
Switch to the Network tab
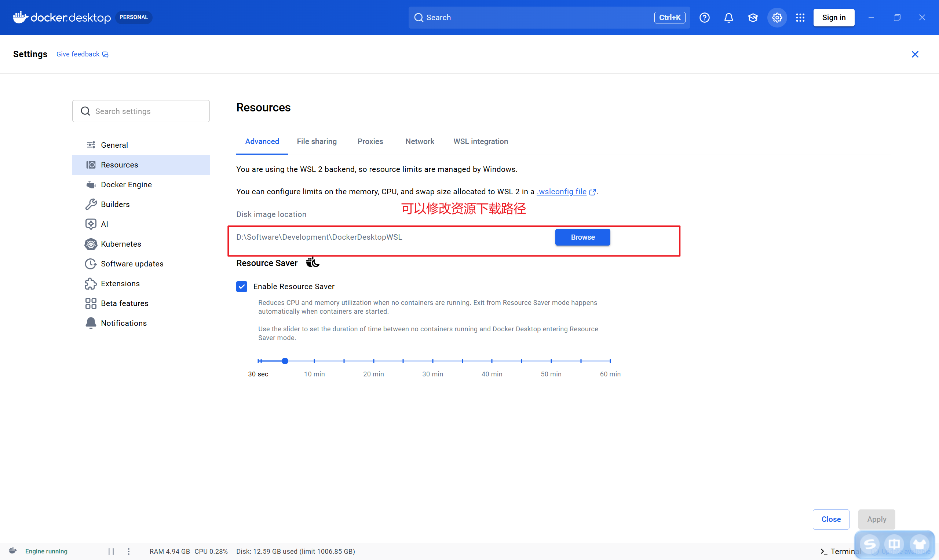(420, 141)
